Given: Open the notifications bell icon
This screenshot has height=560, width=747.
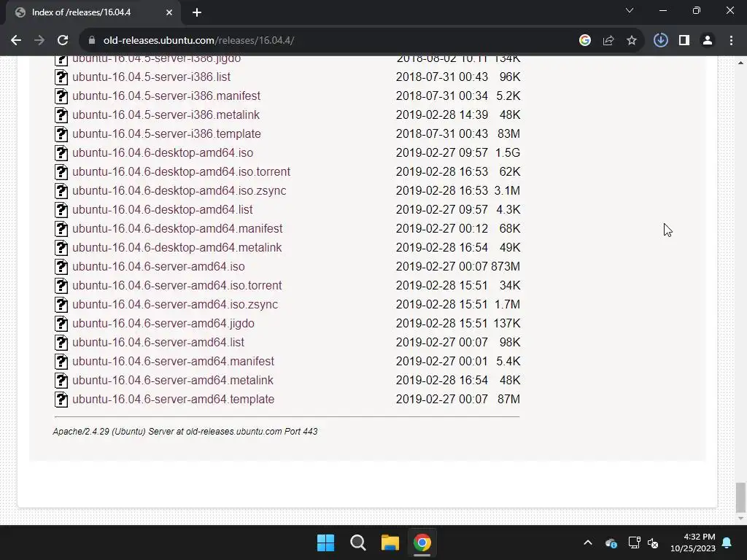Looking at the screenshot, I should [x=727, y=542].
